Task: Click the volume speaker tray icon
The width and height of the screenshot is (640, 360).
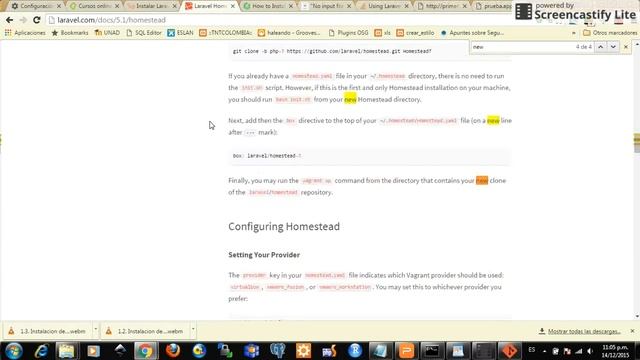Action: click(590, 351)
